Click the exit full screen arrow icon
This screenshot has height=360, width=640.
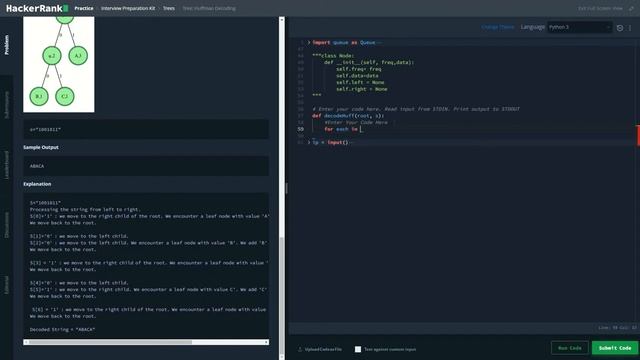(x=631, y=8)
